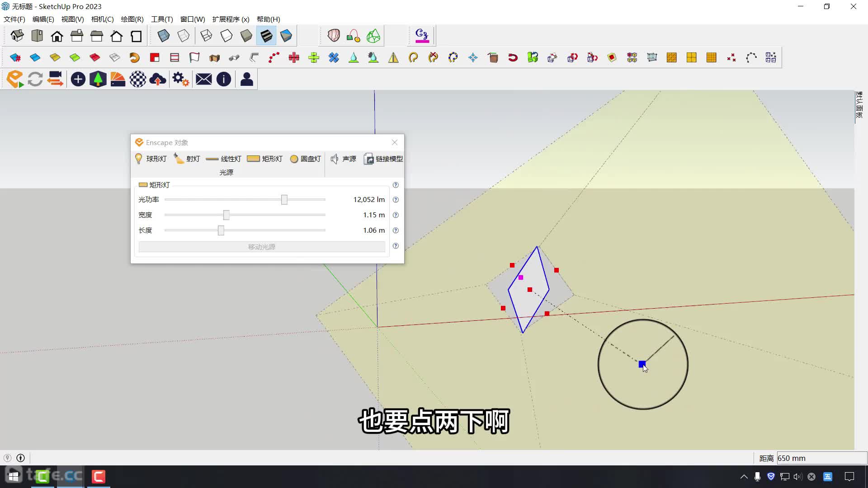This screenshot has width=868, height=488.
Task: Select the 圆盘灯 disk light
Action: [x=306, y=159]
